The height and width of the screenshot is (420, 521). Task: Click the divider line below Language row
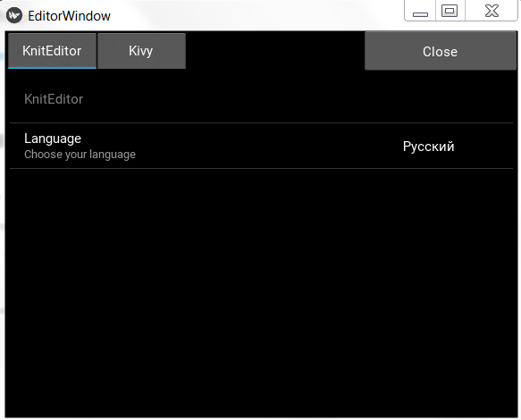[261, 169]
